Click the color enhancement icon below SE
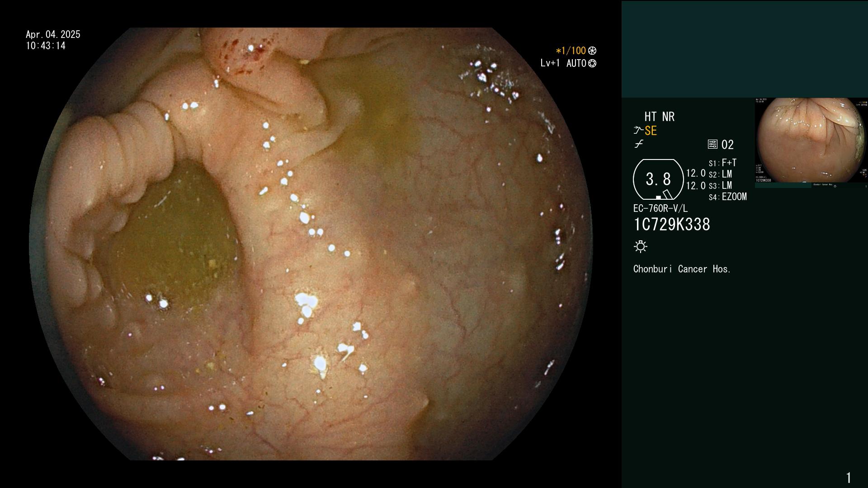Image resolution: width=868 pixels, height=488 pixels. pyautogui.click(x=639, y=144)
